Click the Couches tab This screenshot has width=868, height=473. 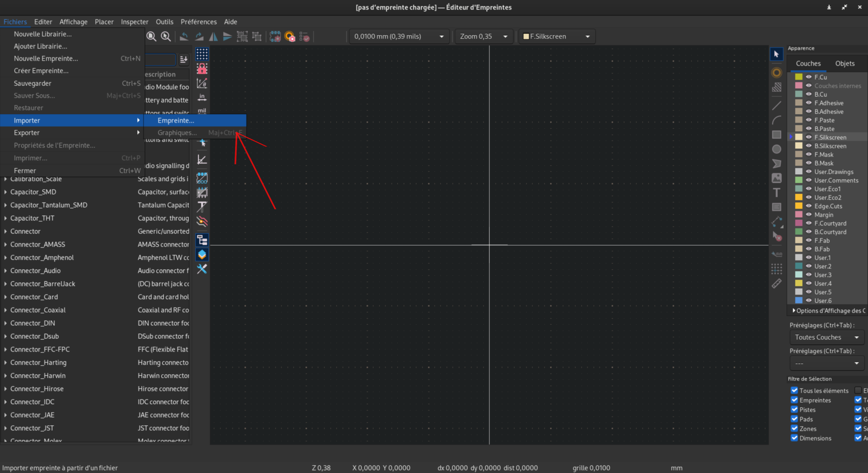click(808, 64)
